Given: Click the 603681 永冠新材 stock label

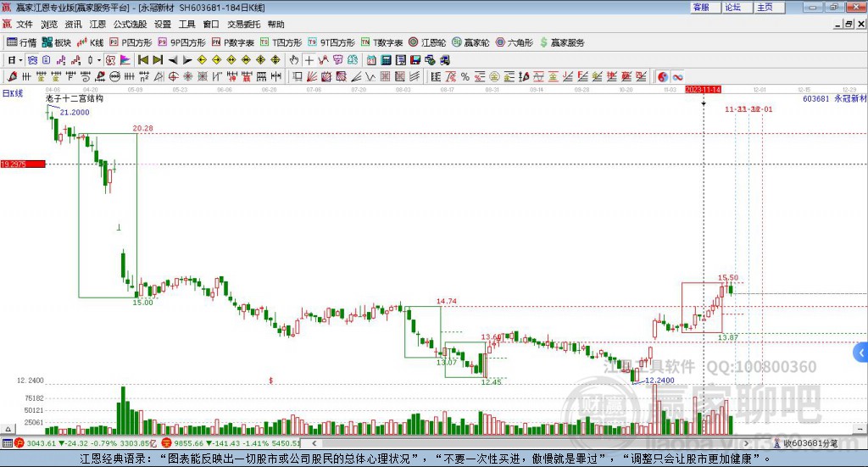Looking at the screenshot, I should [x=834, y=98].
